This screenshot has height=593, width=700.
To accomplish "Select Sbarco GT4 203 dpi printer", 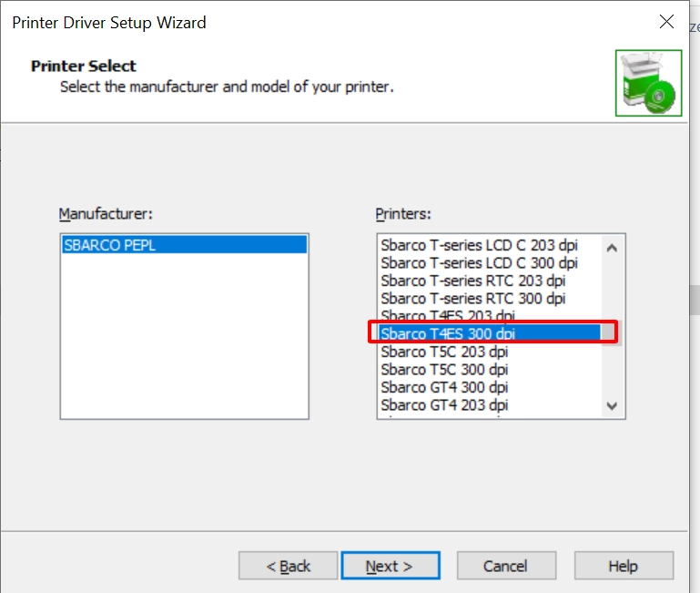I will pos(444,404).
